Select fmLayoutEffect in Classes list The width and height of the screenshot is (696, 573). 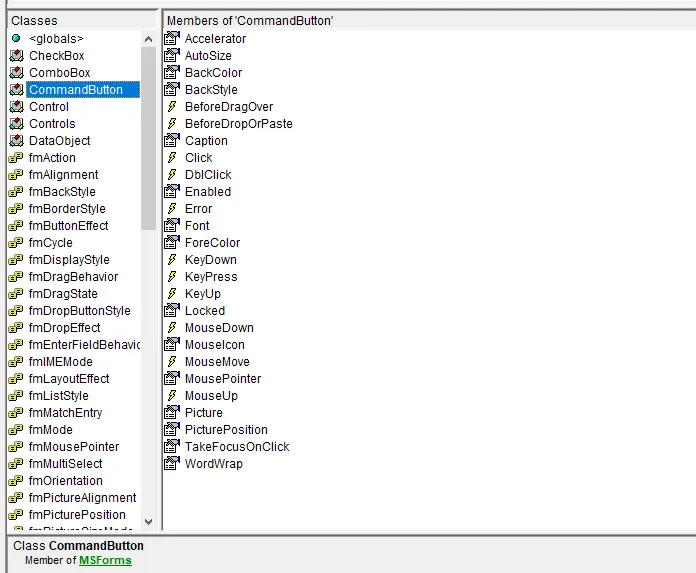point(69,379)
